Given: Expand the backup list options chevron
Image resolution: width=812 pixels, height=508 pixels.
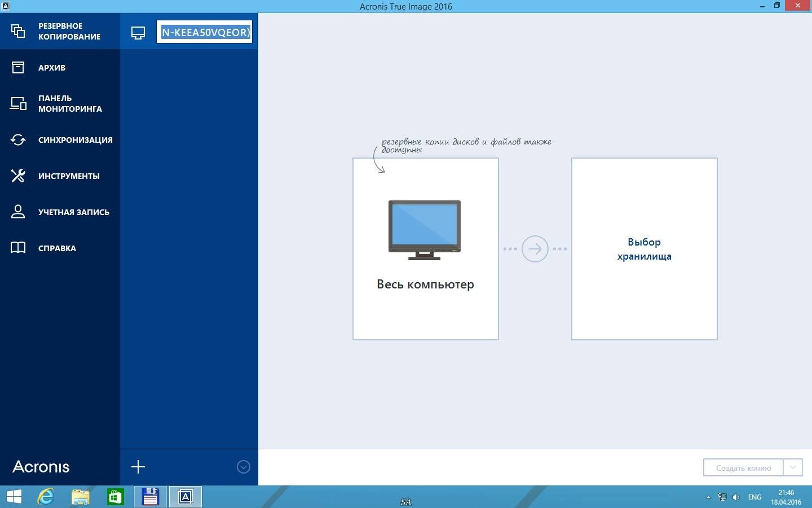Looking at the screenshot, I should [x=244, y=467].
